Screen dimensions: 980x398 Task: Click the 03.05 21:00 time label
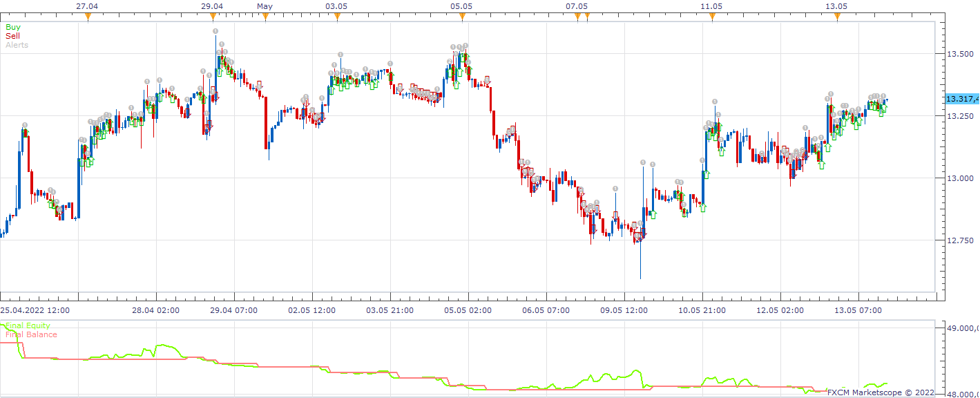[x=390, y=310]
